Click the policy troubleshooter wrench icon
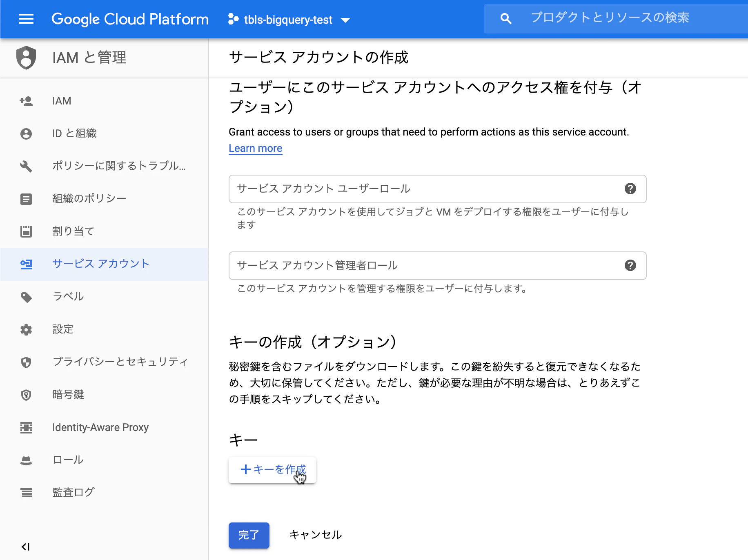The width and height of the screenshot is (748, 560). point(26,166)
